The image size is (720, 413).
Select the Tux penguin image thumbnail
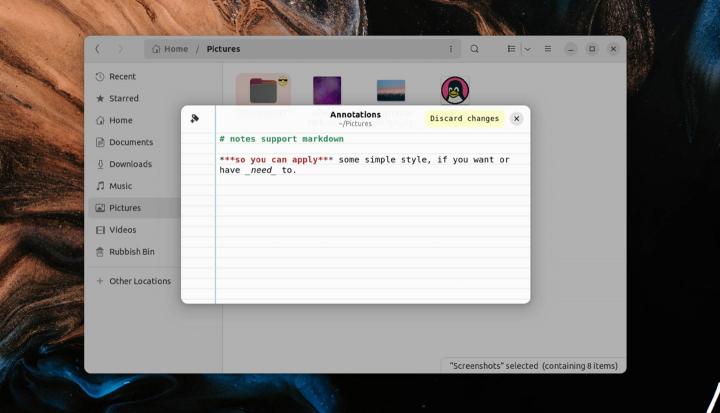[455, 90]
